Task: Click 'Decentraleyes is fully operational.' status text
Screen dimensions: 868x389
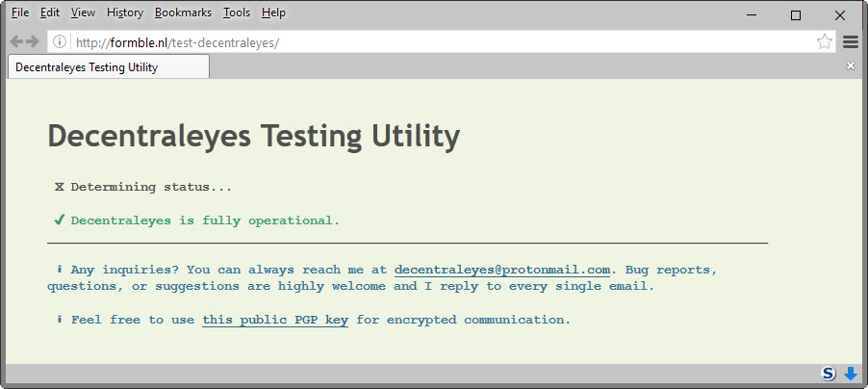Action: tap(205, 220)
